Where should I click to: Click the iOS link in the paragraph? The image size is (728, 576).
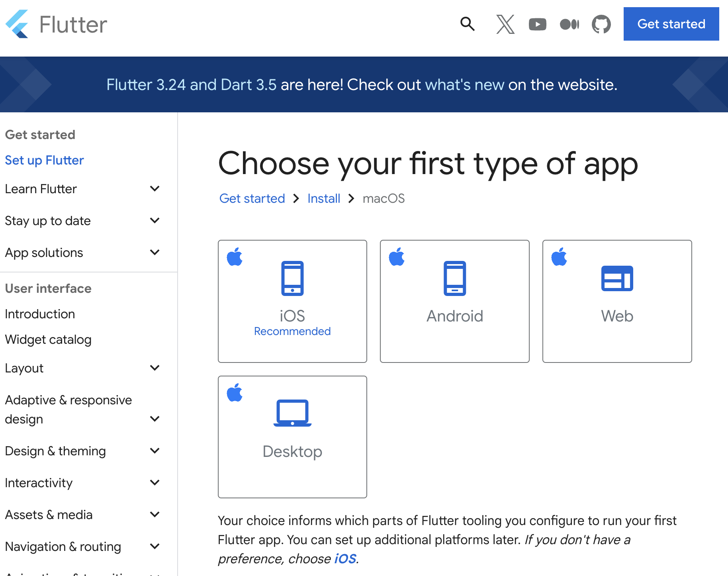[345, 558]
